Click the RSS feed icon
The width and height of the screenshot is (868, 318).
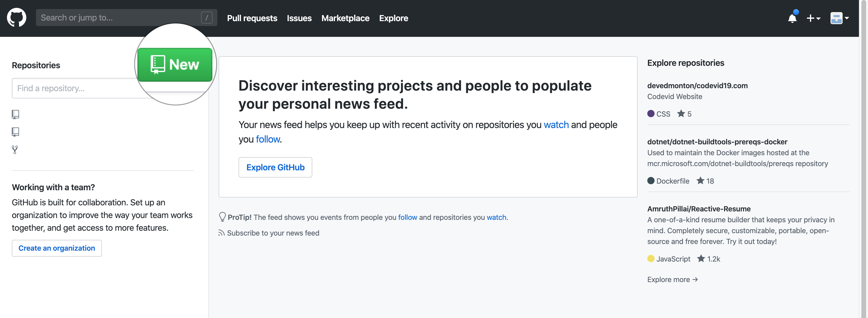point(221,233)
